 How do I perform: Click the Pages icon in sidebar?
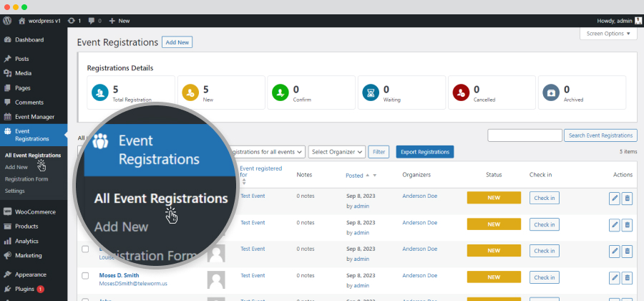pos(7,88)
